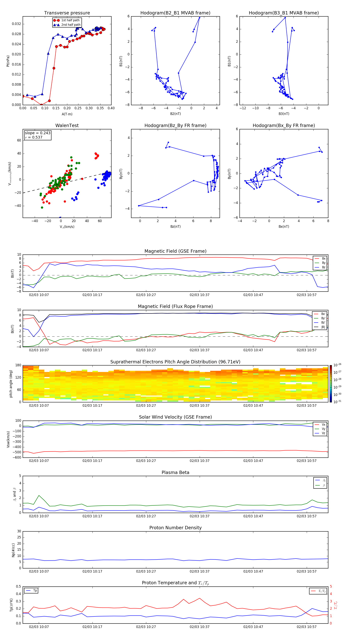Click the Np(#/cc) y-axis label
The width and height of the screenshot is (351, 644).
pos(13,550)
